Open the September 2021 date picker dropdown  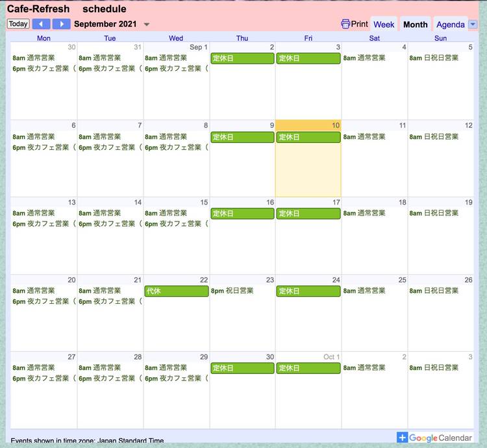146,25
